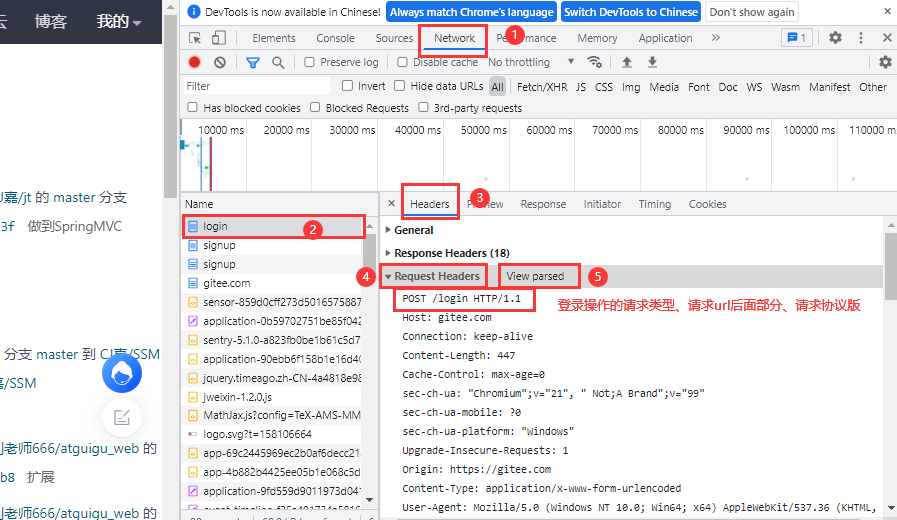897x520 pixels.
Task: Select the jweixin-1.2.0.js request
Action: point(273,396)
